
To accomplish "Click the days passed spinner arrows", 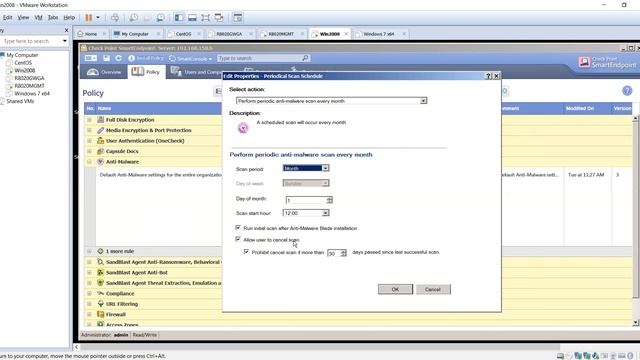I will click(x=344, y=253).
